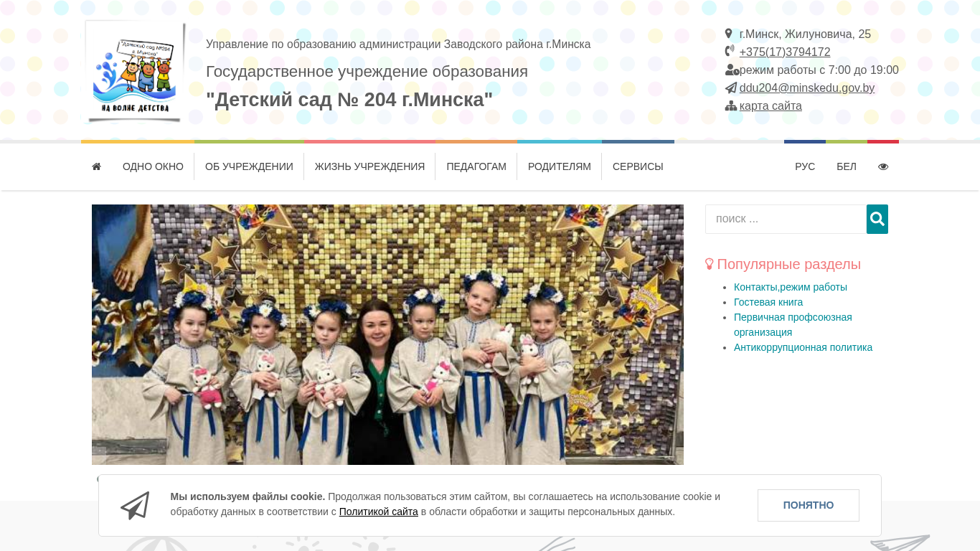
Task: Switch site language to БЕЛ
Action: (847, 166)
